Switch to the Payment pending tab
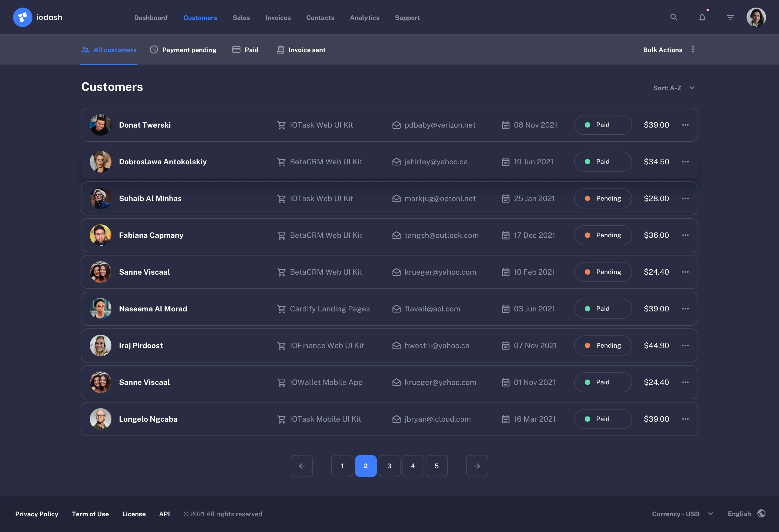This screenshot has height=532, width=779. (184, 49)
